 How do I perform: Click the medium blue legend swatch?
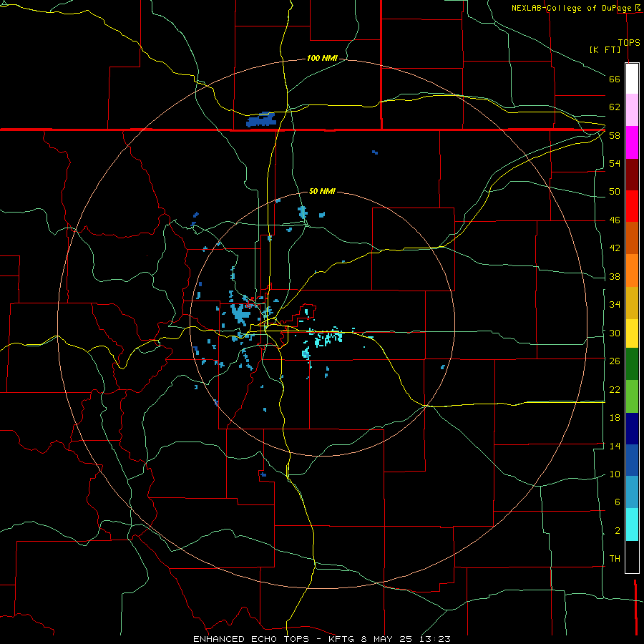pos(632,460)
